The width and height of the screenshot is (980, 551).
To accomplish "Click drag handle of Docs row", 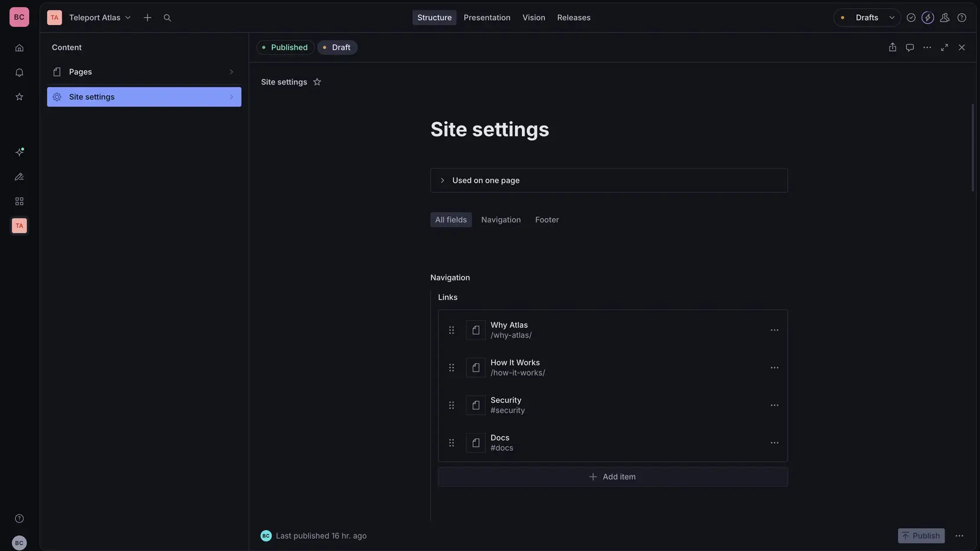I will click(452, 443).
